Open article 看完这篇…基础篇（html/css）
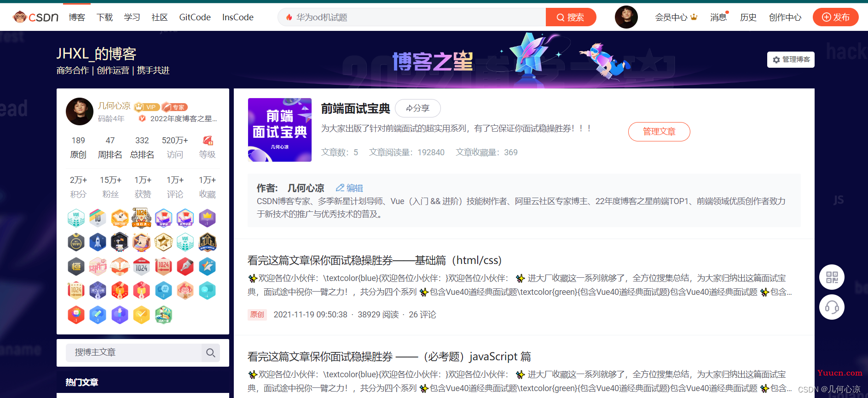 pos(375,260)
